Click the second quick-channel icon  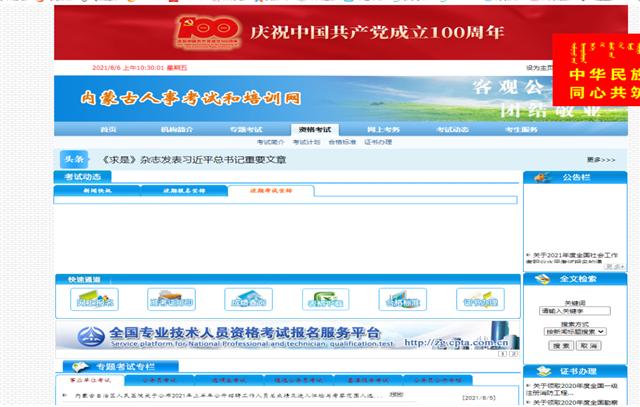(169, 299)
